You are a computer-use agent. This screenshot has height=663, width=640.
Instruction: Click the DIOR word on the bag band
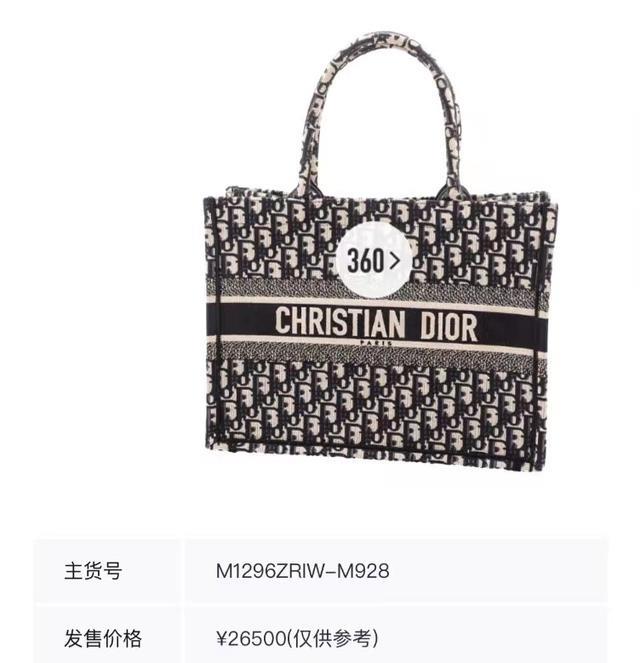pos(449,326)
